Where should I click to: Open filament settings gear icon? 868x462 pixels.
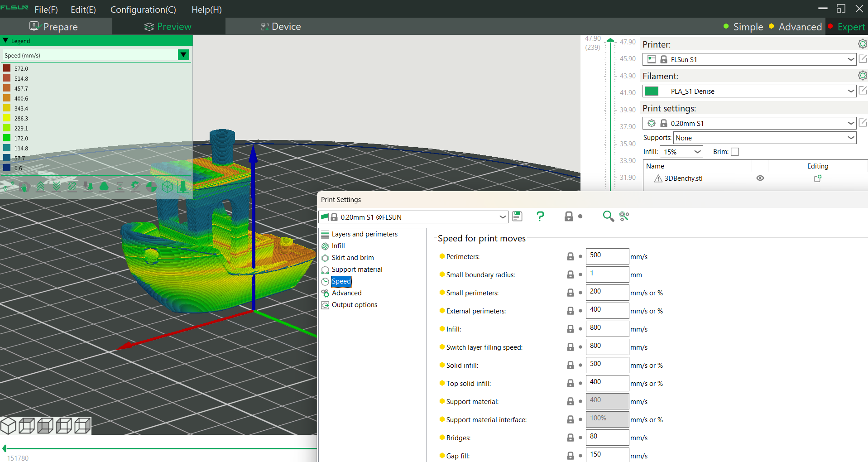tap(863, 75)
